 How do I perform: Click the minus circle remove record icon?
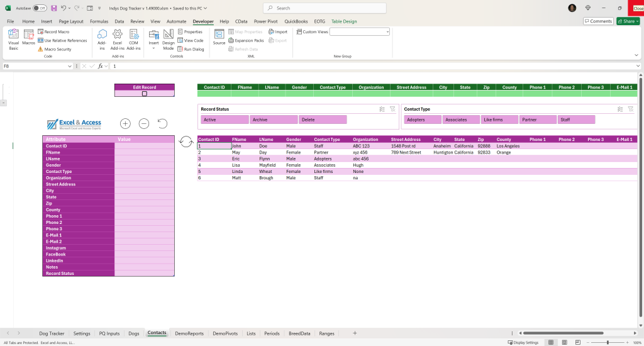[144, 124]
